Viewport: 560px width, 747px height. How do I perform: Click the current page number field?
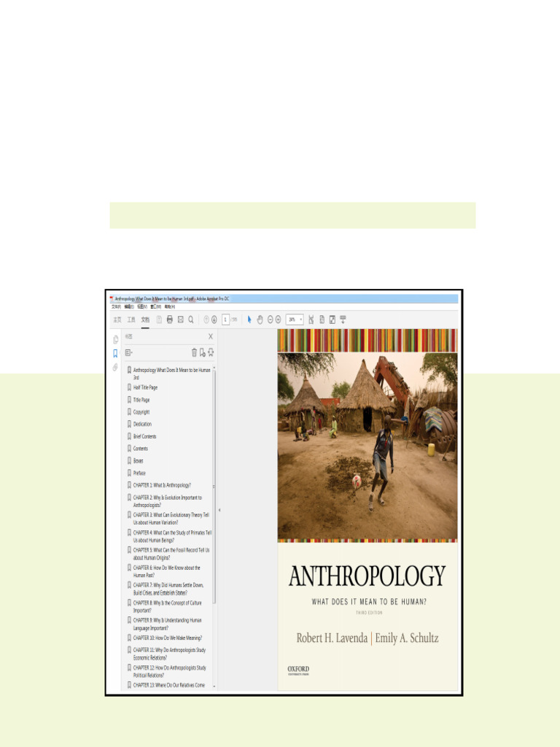pos(226,320)
